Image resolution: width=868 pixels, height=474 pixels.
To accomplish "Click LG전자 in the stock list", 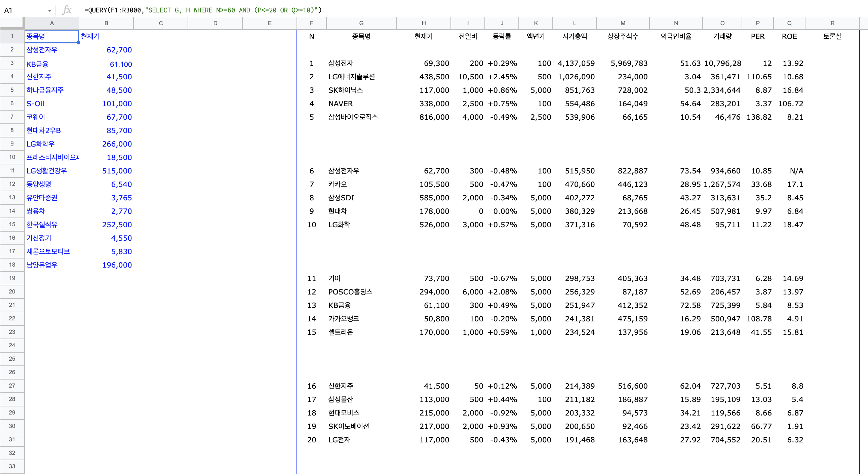I will coord(339,440).
